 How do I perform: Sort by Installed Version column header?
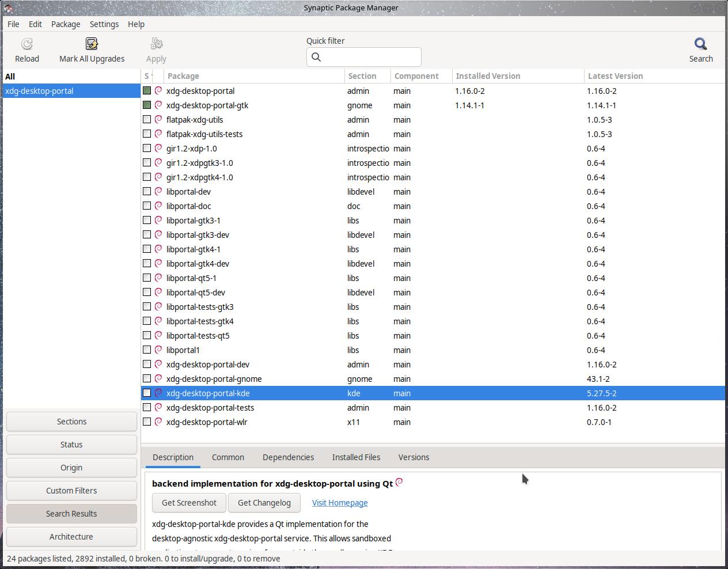[518, 76]
